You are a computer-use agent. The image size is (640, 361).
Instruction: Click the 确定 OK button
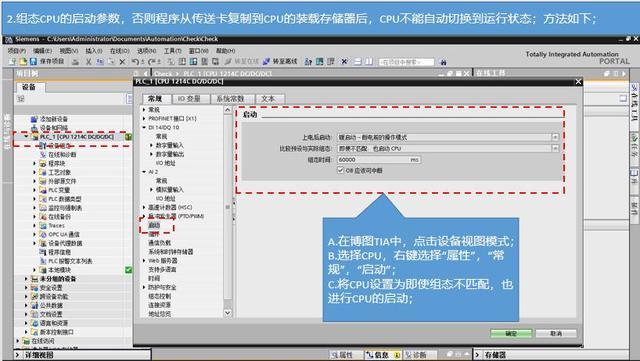point(511,334)
